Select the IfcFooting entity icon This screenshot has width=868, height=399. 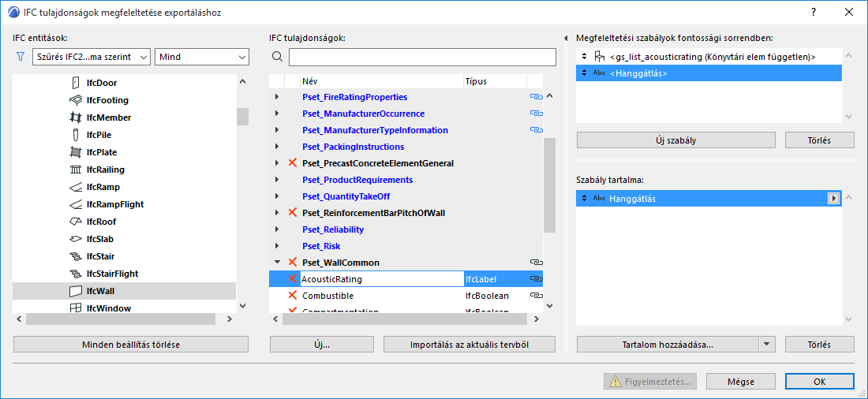pyautogui.click(x=76, y=100)
